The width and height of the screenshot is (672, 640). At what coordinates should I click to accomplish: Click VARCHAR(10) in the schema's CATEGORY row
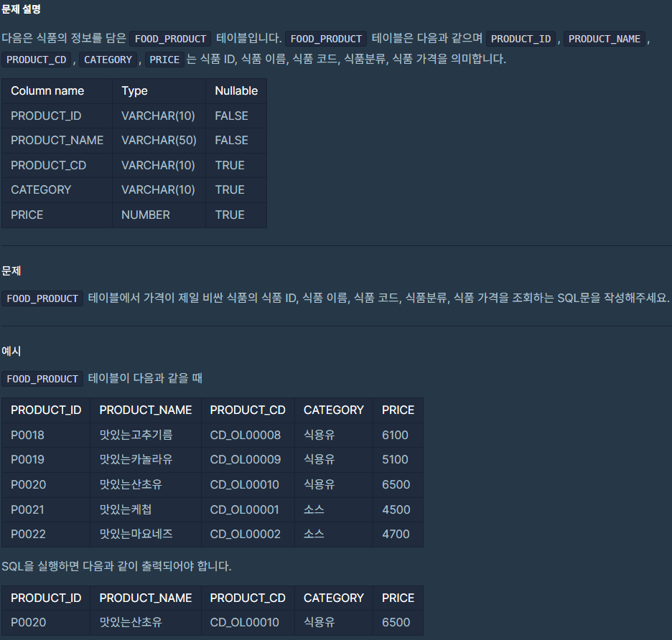[158, 189]
